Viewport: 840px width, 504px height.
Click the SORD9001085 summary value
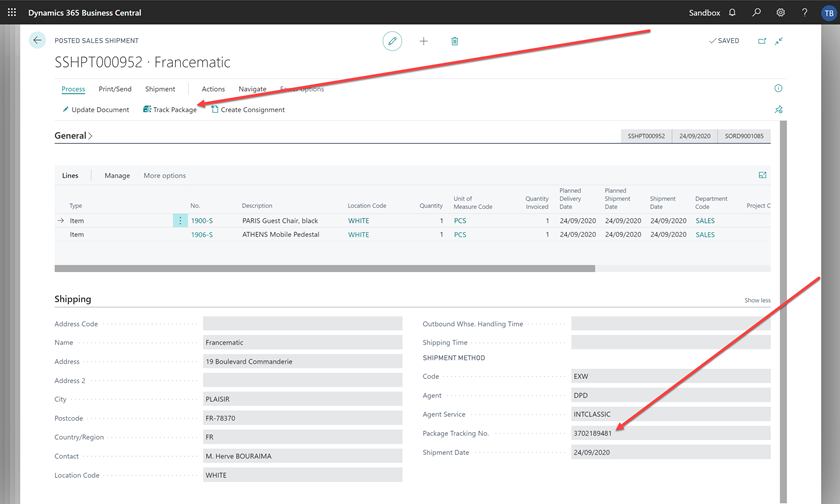744,136
